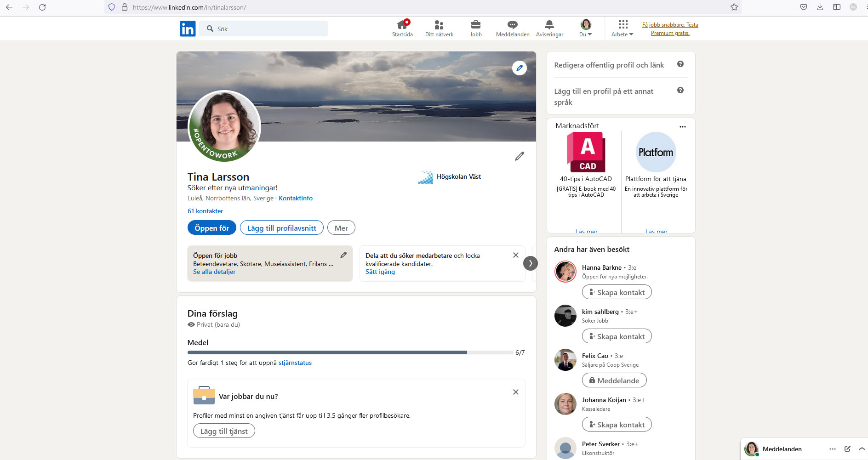The width and height of the screenshot is (868, 460).
Task: Open Lägg till en profil på annat språk
Action: (x=604, y=97)
